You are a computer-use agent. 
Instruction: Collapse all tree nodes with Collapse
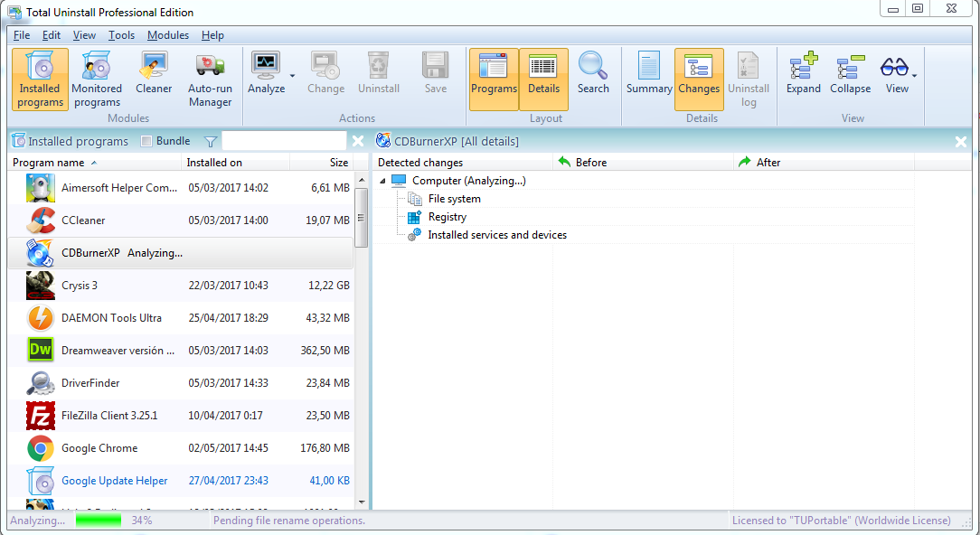(850, 73)
